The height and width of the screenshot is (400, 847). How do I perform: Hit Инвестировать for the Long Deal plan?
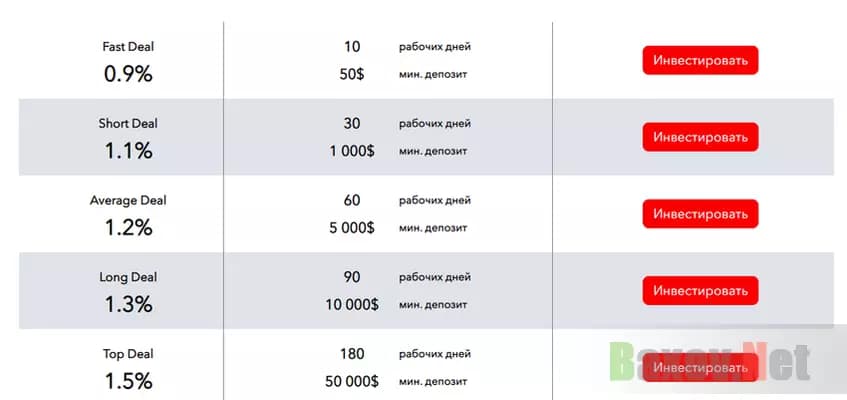pos(700,291)
